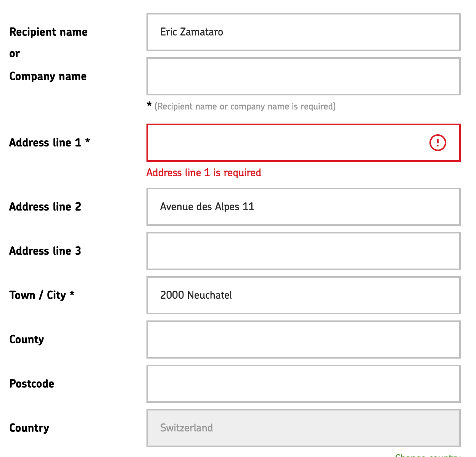Click into the red-outlined Address line 1 field
The height and width of the screenshot is (457, 476).
click(x=304, y=143)
